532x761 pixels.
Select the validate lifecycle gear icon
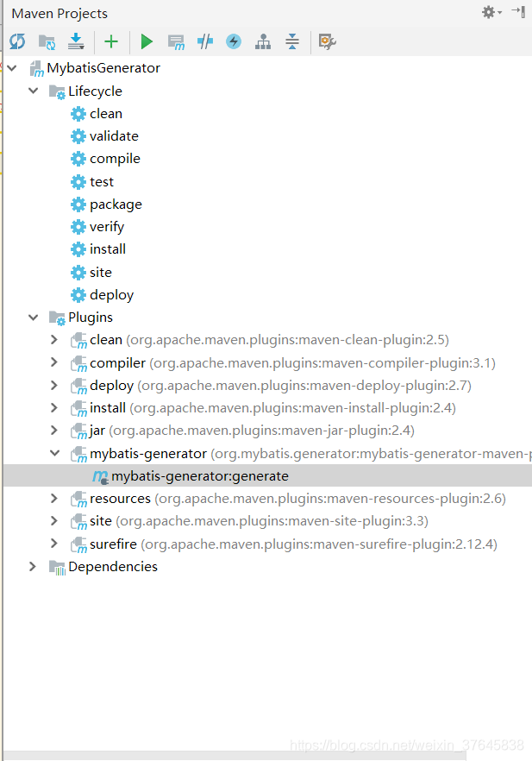pyautogui.click(x=78, y=136)
